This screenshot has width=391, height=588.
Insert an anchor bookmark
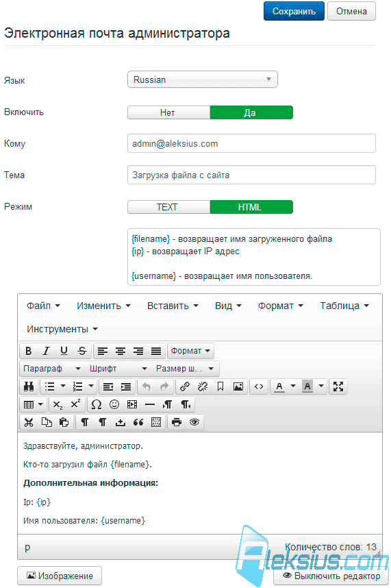(220, 387)
